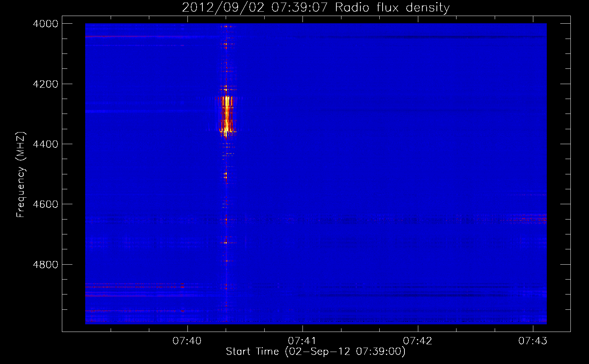Click the '4400' frequency axis label
This screenshot has height=364, width=589.
[x=46, y=144]
